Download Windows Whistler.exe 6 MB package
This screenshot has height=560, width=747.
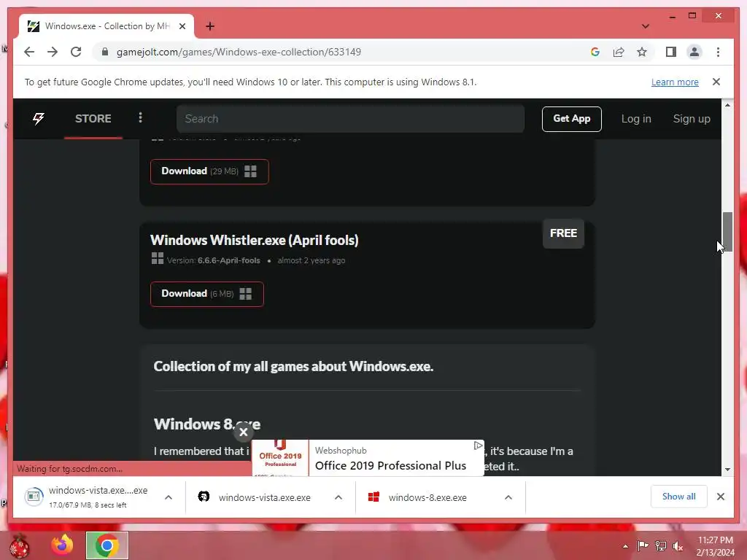tap(206, 294)
